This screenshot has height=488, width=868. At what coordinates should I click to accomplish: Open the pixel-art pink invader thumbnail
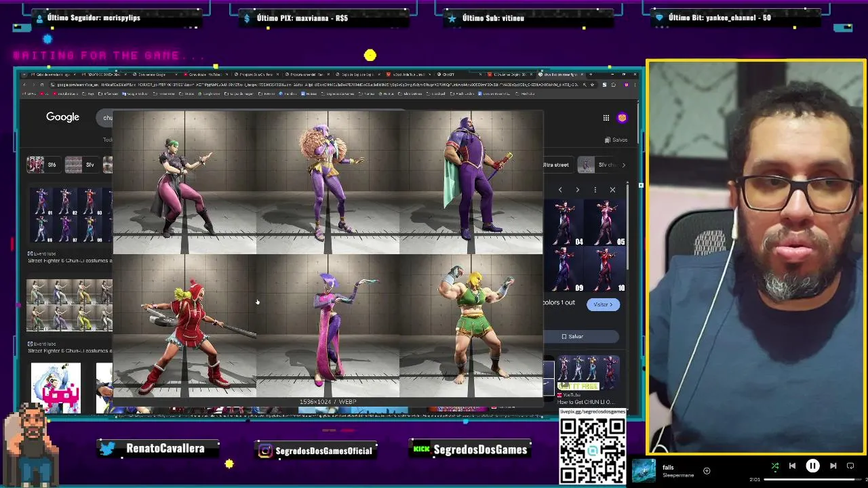coord(56,388)
